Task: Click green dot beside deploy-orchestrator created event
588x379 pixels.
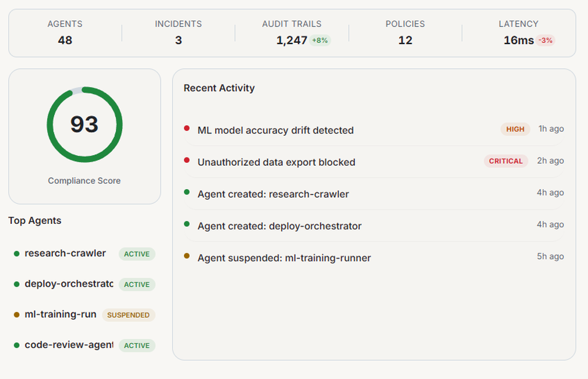Action: (x=187, y=224)
